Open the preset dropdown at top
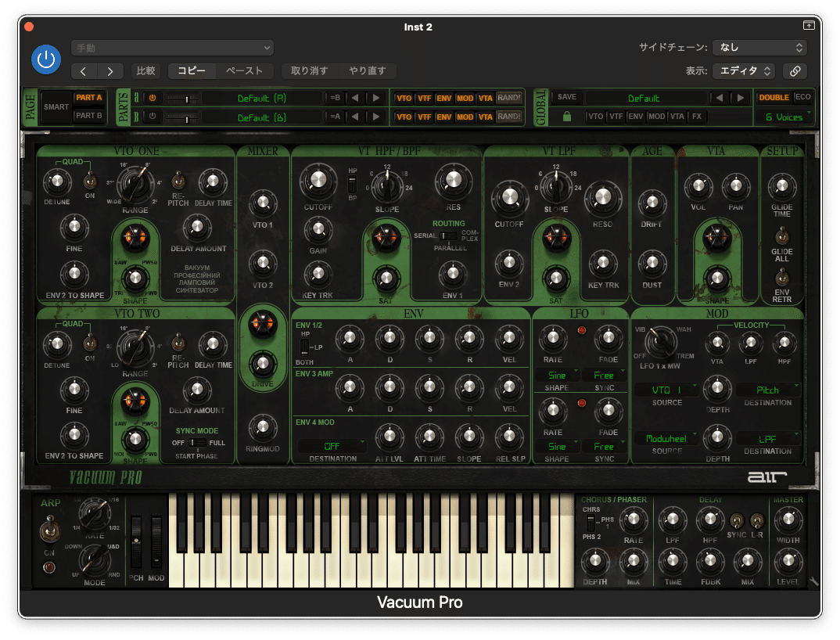Screen dimensions: 840x640 click(173, 48)
